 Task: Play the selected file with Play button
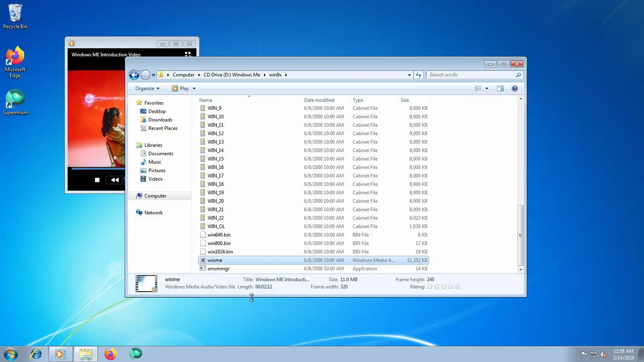180,88
